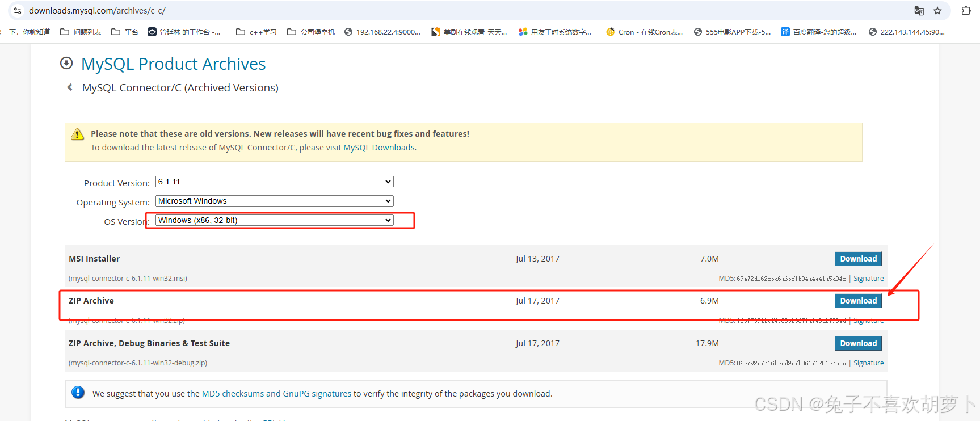The width and height of the screenshot is (980, 421).
Task: Open the 公司堡垒机 bookmark folder
Action: coord(311,32)
